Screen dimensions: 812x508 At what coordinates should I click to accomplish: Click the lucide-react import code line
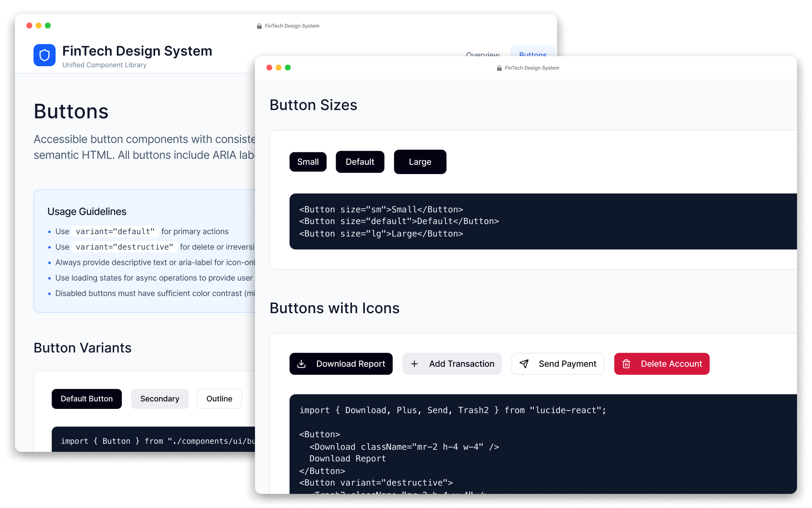453,410
